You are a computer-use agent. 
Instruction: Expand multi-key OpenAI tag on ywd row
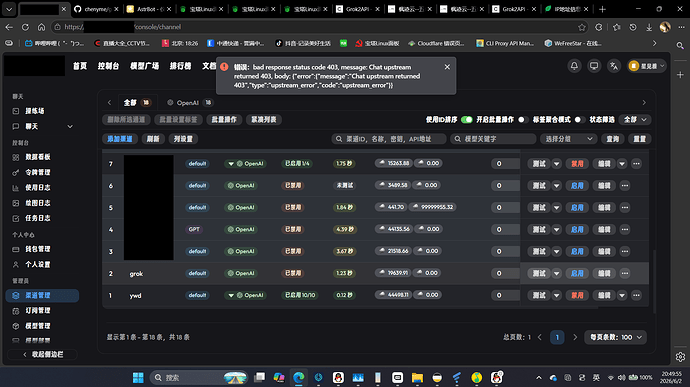[x=231, y=295]
